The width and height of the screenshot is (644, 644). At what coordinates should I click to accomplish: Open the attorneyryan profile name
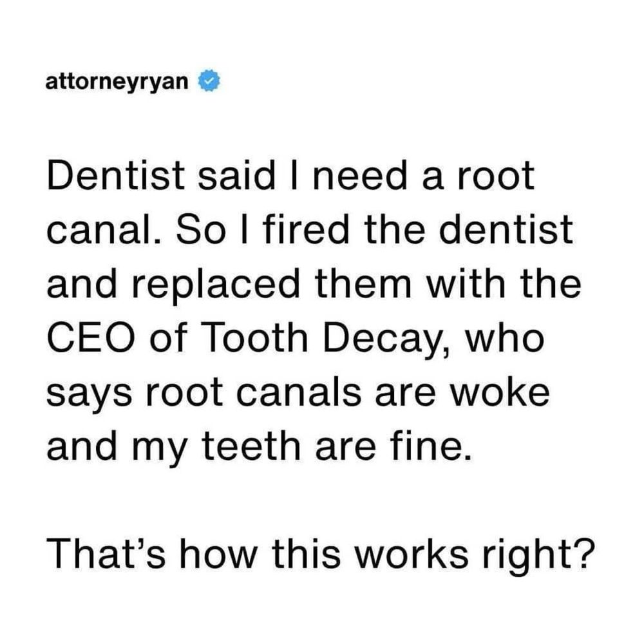[117, 81]
